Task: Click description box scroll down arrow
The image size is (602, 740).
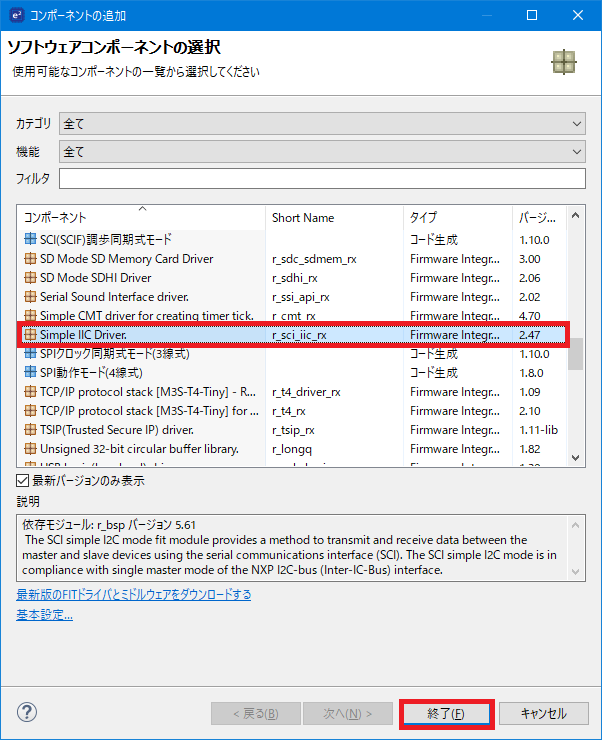Action: pyautogui.click(x=575, y=572)
